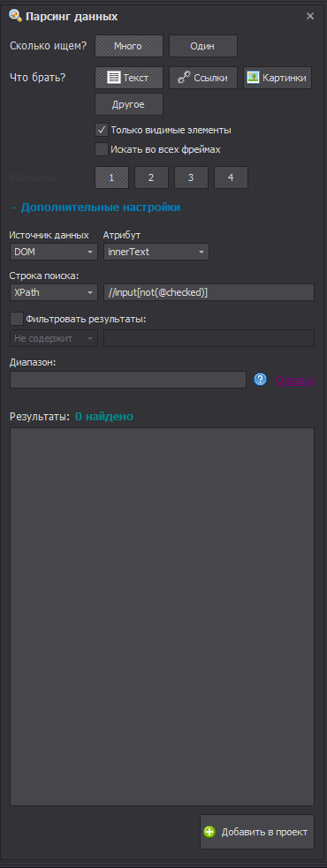The height and width of the screenshot is (868, 327).
Task: Close the Парсинг данных panel
Action: (x=310, y=17)
